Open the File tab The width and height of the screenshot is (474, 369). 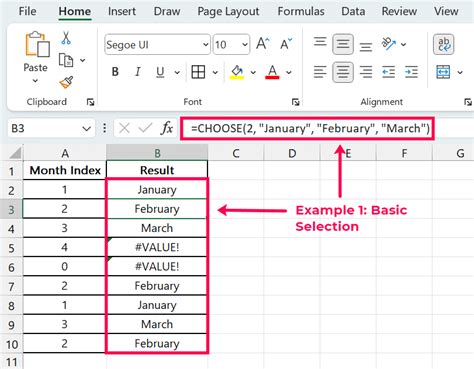pyautogui.click(x=27, y=11)
